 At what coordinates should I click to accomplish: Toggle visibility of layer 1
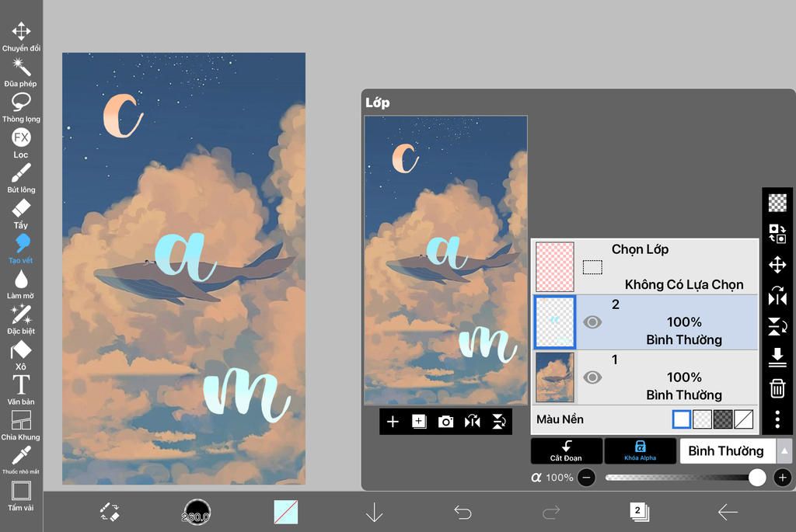pos(592,377)
